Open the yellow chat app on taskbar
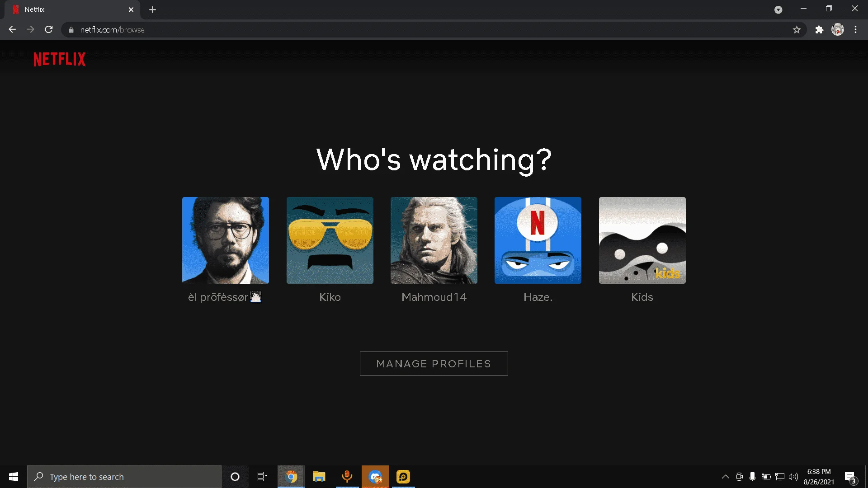This screenshot has height=488, width=868. pos(403,477)
